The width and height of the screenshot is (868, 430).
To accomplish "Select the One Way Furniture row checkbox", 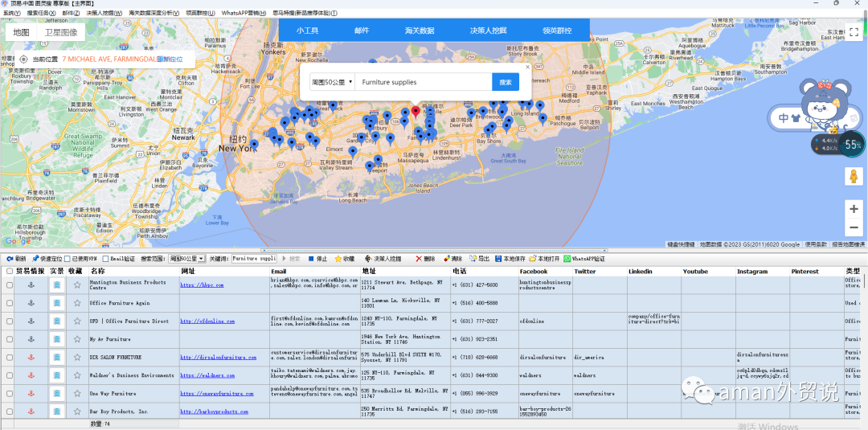I will [x=10, y=394].
